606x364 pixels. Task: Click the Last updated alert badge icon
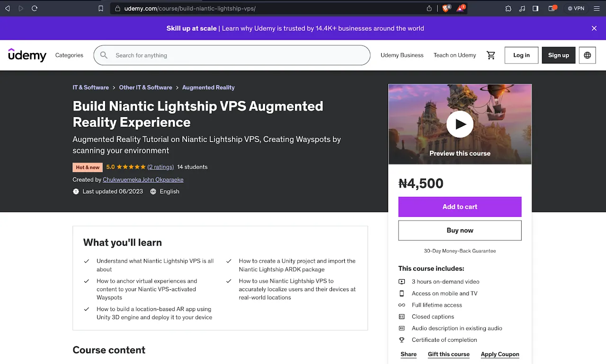[76, 192]
